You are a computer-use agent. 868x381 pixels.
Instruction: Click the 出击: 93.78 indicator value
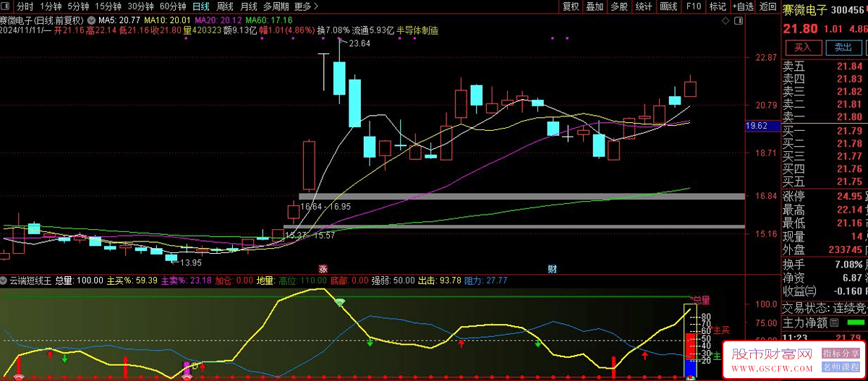(440, 280)
